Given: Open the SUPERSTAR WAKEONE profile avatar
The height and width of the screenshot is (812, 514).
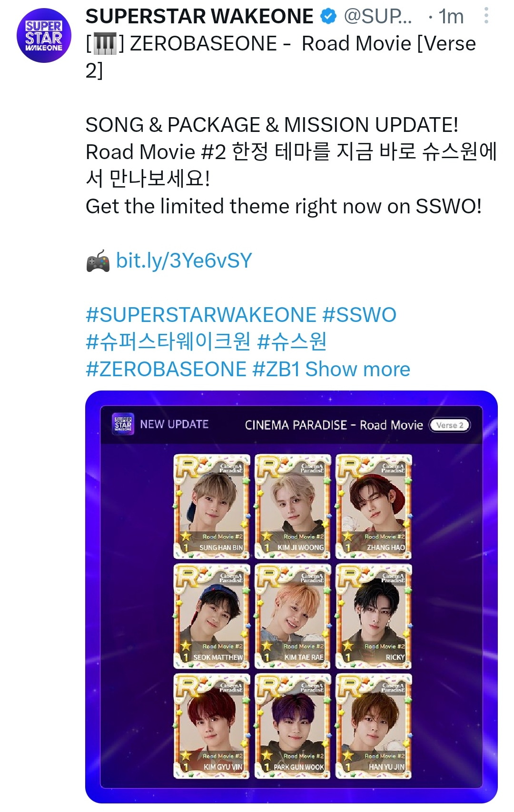Looking at the screenshot, I should click(44, 36).
